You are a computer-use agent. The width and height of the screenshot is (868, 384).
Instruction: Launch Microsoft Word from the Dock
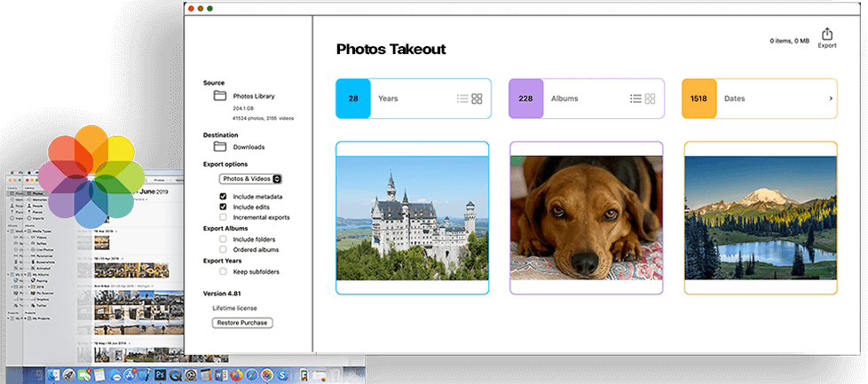pyautogui.click(x=221, y=375)
